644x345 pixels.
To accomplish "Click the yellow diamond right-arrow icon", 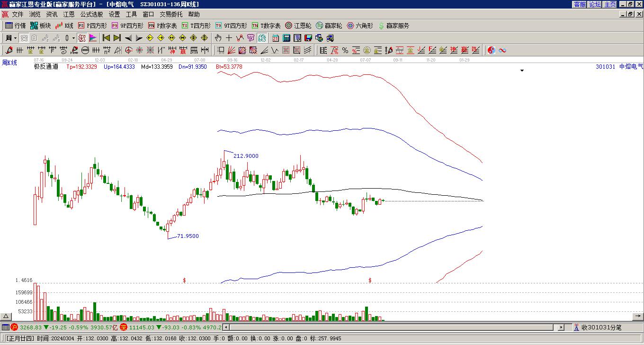I will click(x=161, y=38).
